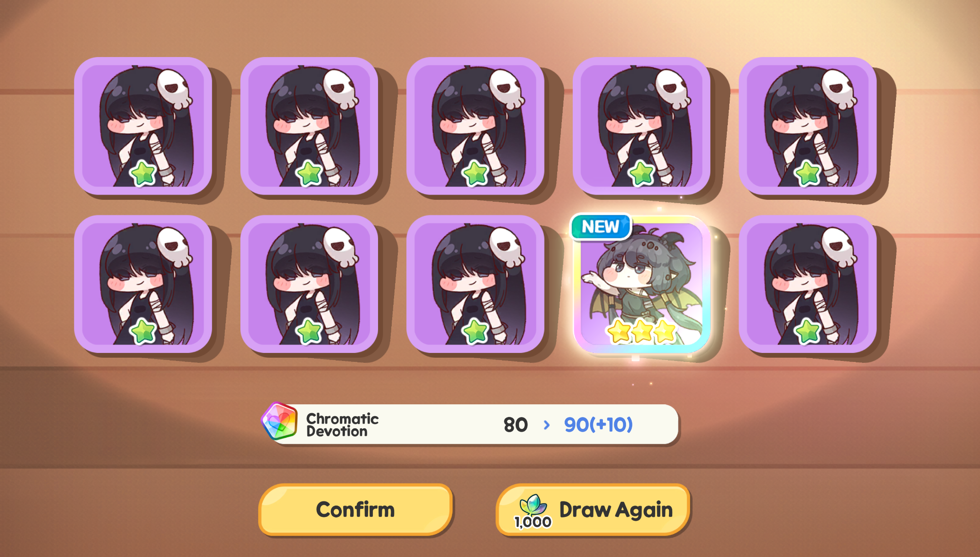This screenshot has height=557, width=980.
Task: Click the 90(+10) Chromatic Devotion value
Action: pos(598,425)
